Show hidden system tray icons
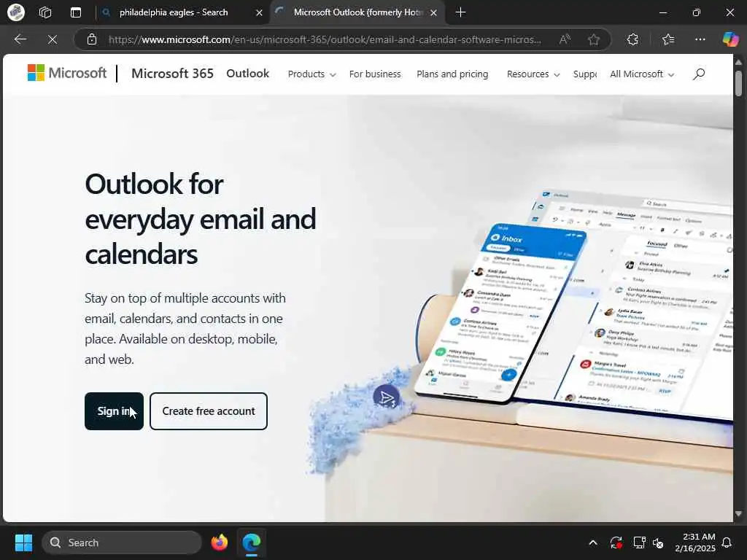Screen dimensions: 747x560 coord(593,542)
